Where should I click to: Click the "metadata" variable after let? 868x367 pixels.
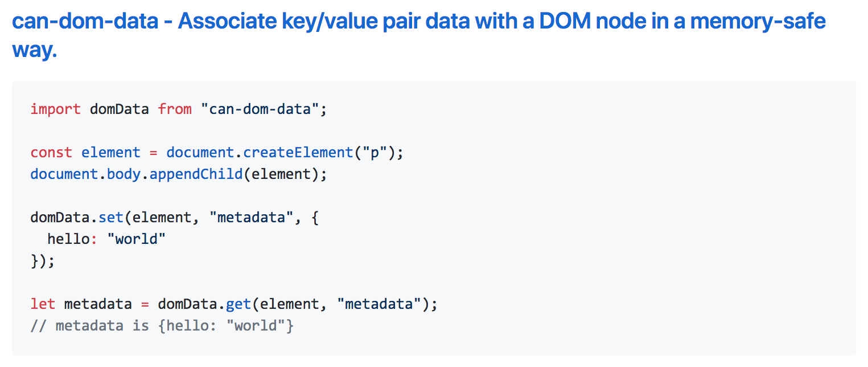(x=98, y=304)
